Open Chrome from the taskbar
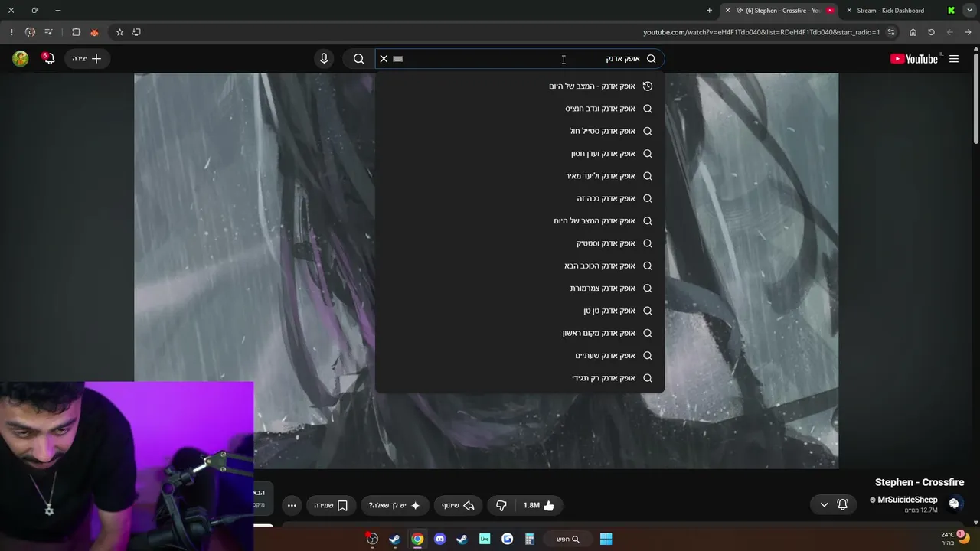This screenshot has height=551, width=980. [417, 539]
